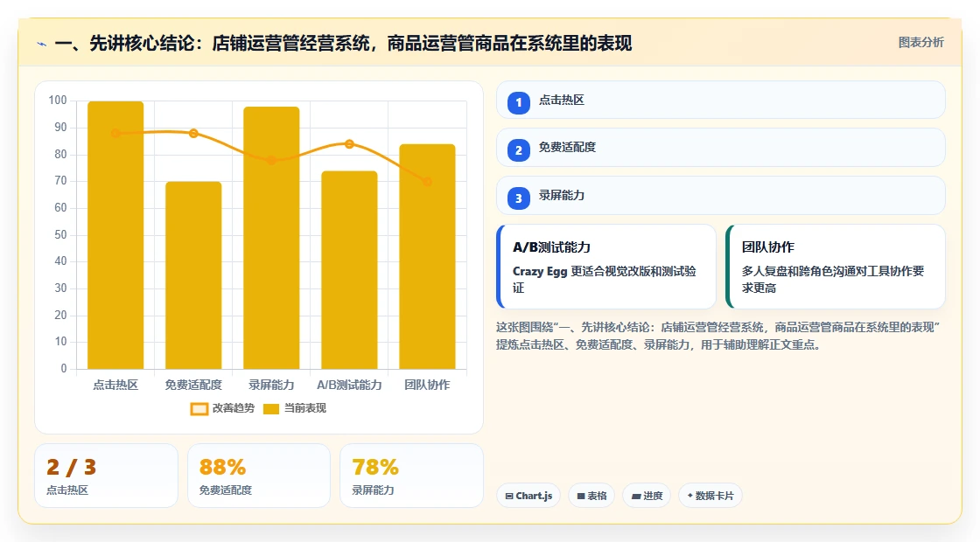Viewport: 980px width, 542px height.
Task: Click the Chart.js tag
Action: pos(528,496)
